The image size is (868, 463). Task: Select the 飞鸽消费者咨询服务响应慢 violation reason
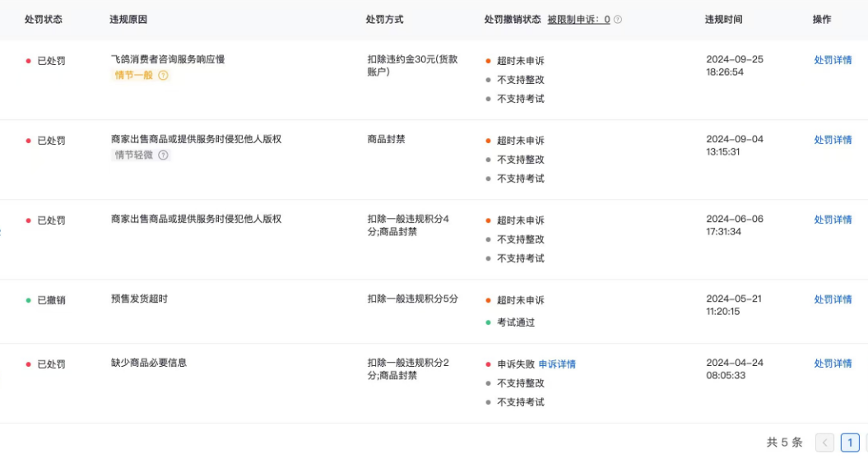pyautogui.click(x=168, y=59)
